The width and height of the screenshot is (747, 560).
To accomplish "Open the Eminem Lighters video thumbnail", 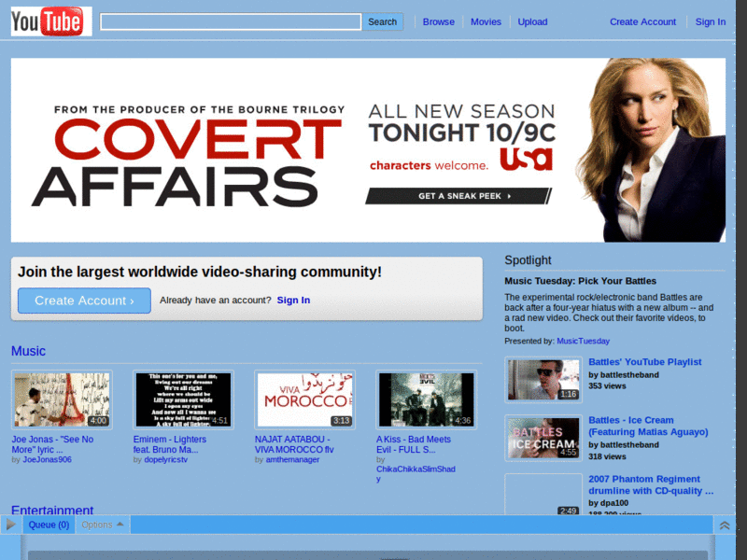I will tap(183, 399).
